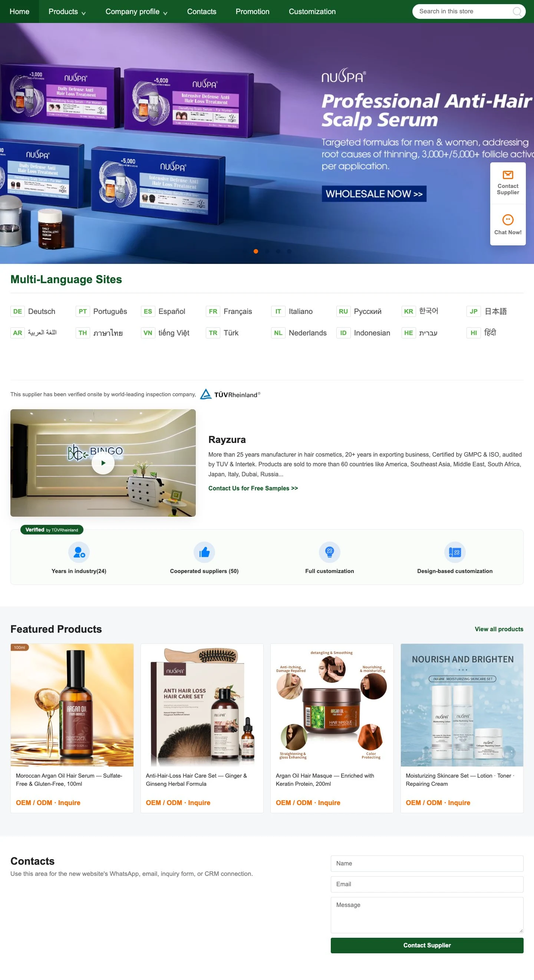534x980 pixels.
Task: Open View all products link
Action: (499, 629)
